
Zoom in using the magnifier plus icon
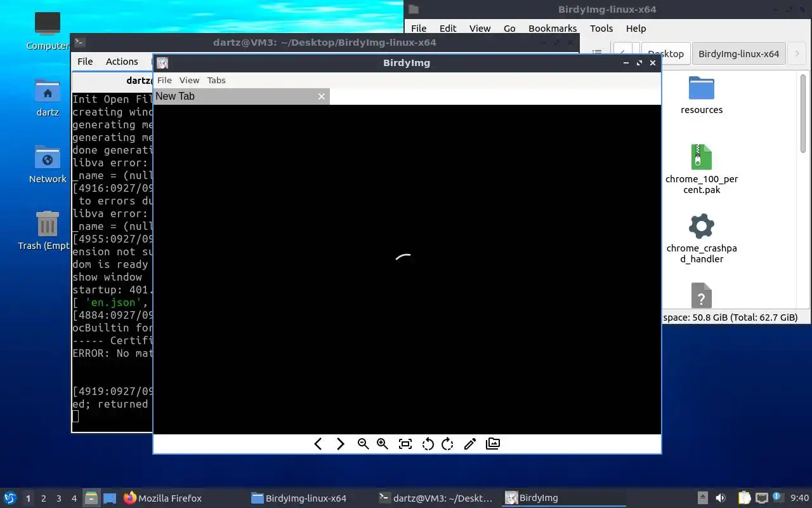click(383, 444)
